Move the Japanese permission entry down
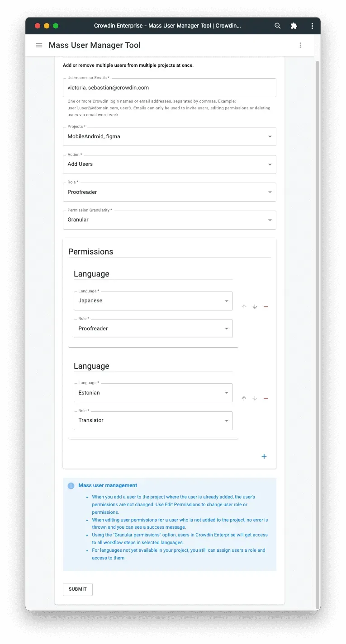Screen dimensions: 346x644 [255, 306]
